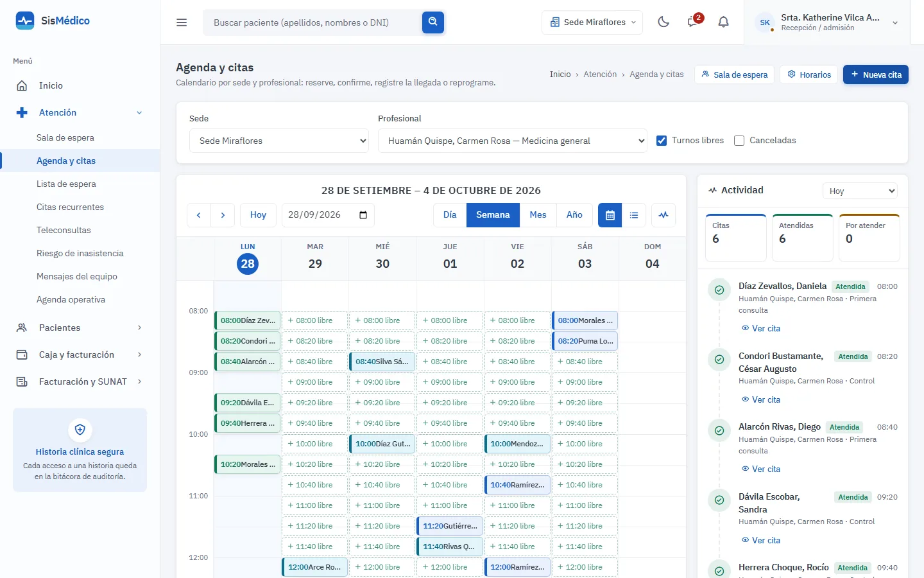Click the Caja y facturación wallet icon
Image resolution: width=924 pixels, height=578 pixels.
[22, 355]
